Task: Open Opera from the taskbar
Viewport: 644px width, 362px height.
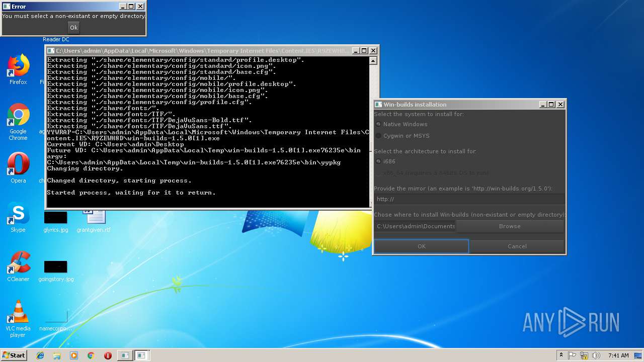Action: coord(108,355)
